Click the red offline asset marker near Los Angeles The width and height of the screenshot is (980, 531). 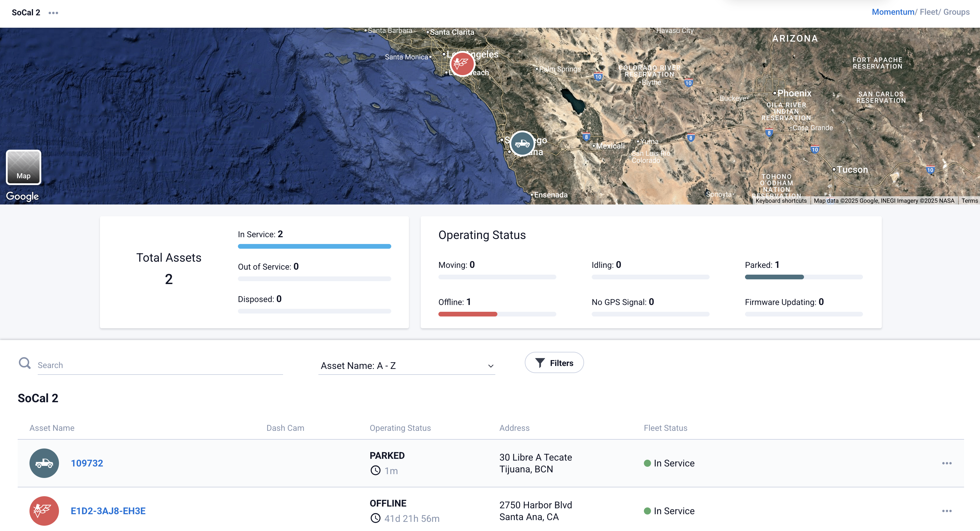pyautogui.click(x=462, y=64)
